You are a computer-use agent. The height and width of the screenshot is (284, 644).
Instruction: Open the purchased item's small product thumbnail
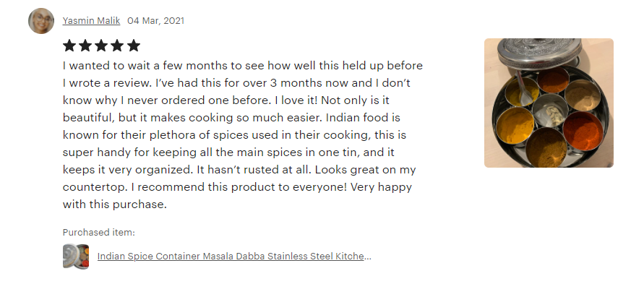[76, 257]
